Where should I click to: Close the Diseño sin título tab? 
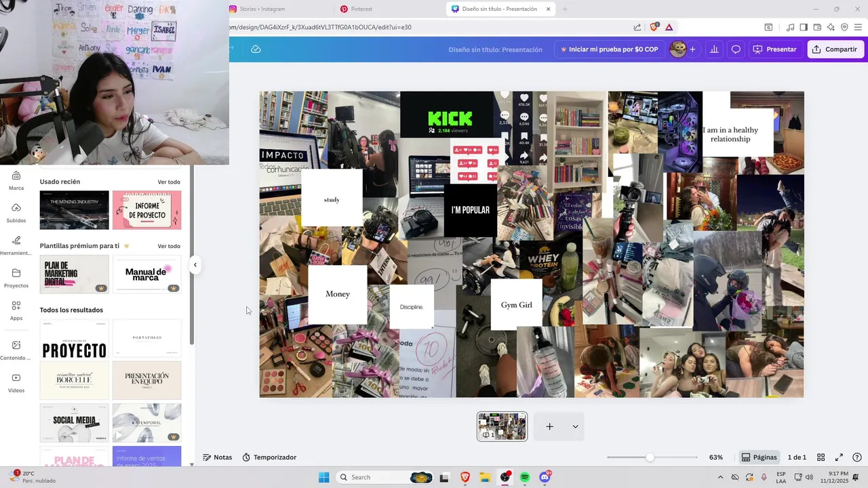click(x=548, y=9)
